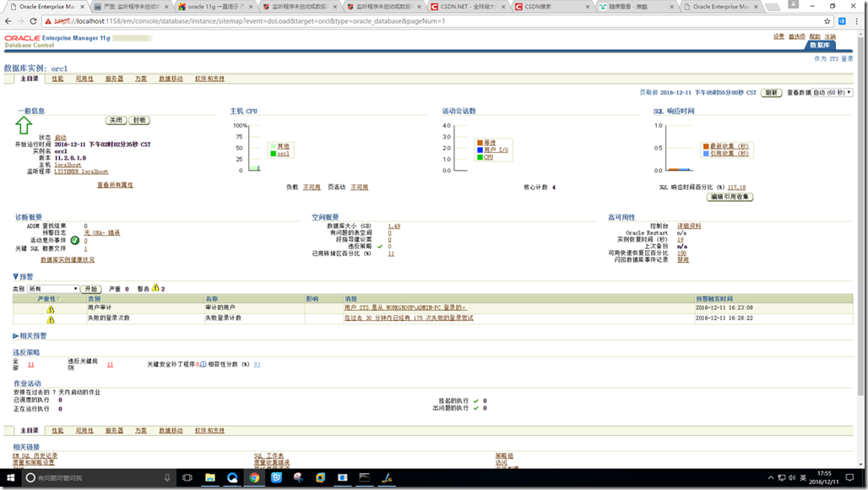
Task: Close the CSDN.NET browser tab
Action: tap(504, 7)
